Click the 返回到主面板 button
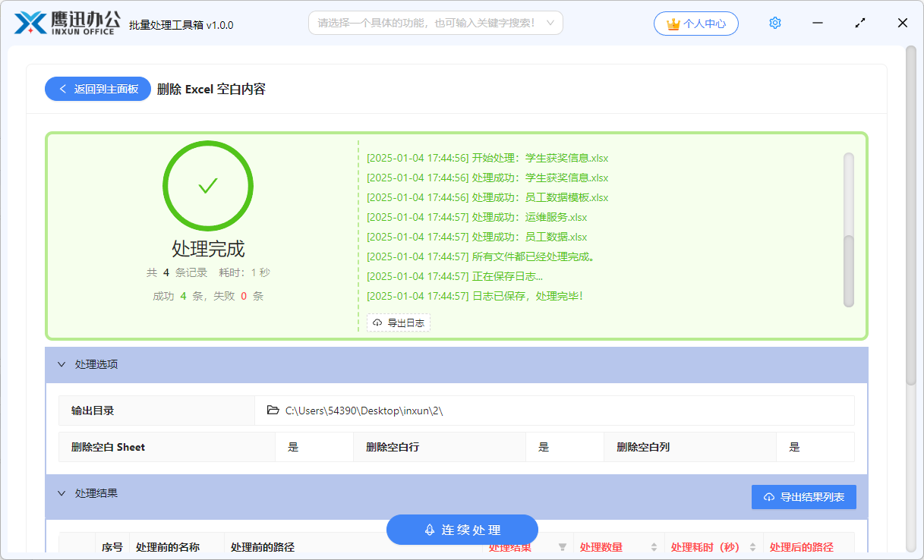This screenshot has width=924, height=560. click(x=97, y=89)
